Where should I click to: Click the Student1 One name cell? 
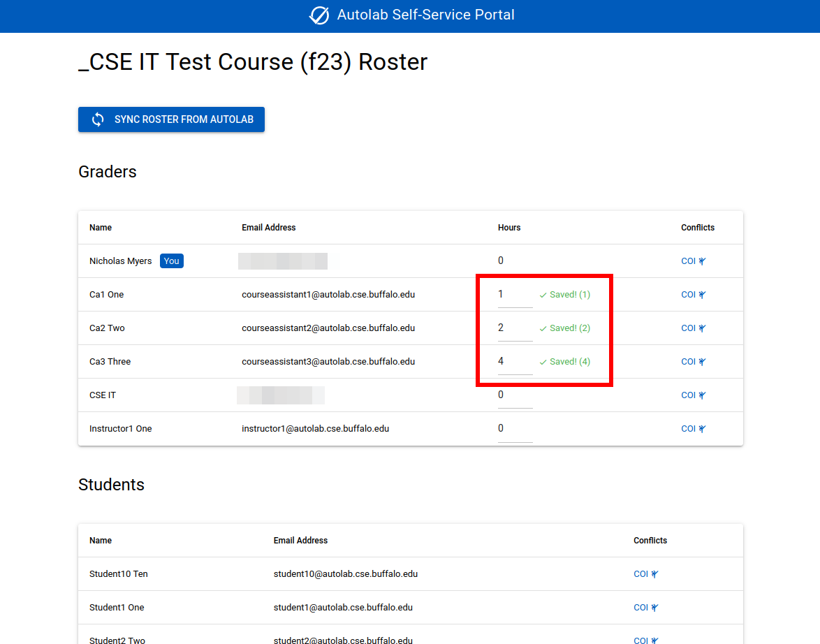tap(117, 608)
